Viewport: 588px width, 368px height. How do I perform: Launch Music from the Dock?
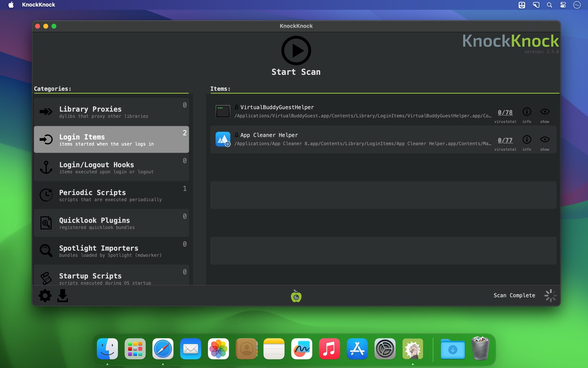click(x=330, y=349)
